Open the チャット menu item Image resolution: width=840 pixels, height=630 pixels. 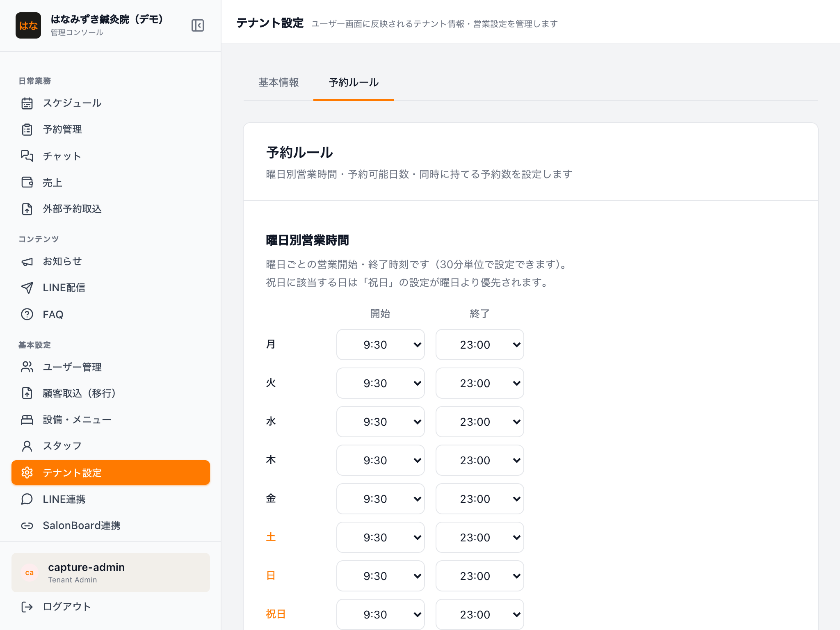click(111, 156)
